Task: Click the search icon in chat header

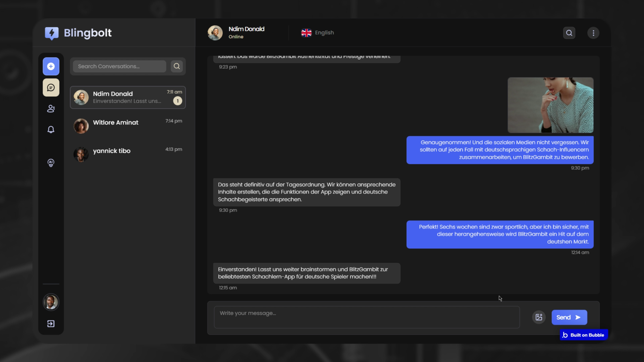Action: tap(569, 33)
